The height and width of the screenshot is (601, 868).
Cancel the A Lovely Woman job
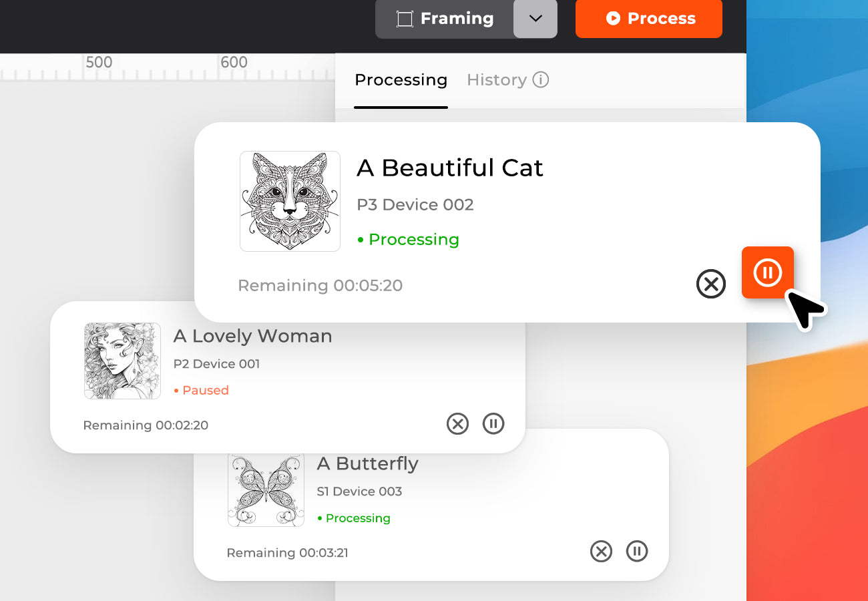[x=457, y=423]
